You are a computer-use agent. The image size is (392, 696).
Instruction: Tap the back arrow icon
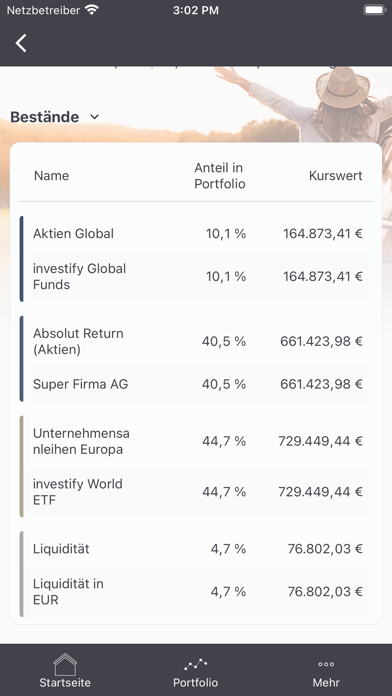[x=21, y=43]
